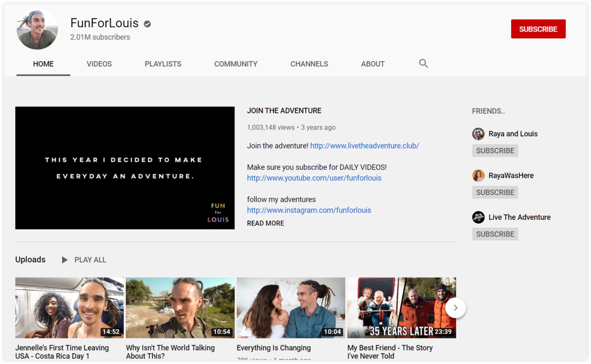Open Raya and Louis channel avatar
The height and width of the screenshot is (364, 591).
(x=478, y=134)
